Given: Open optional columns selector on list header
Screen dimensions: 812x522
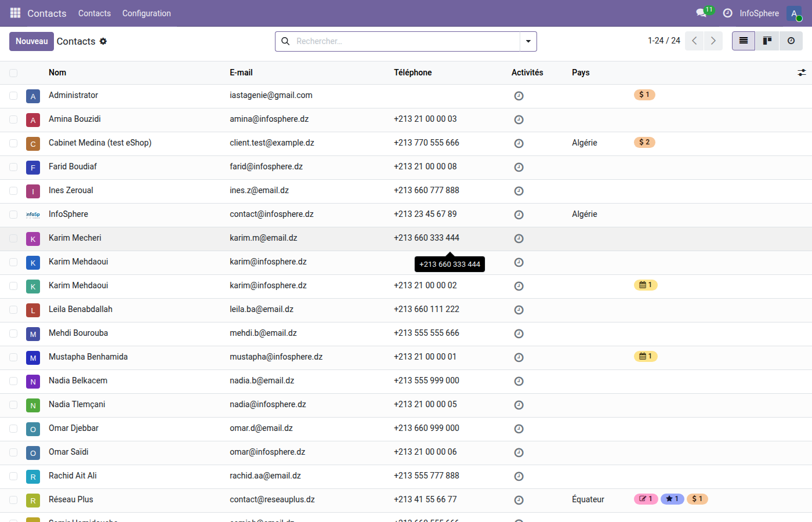Looking at the screenshot, I should (x=802, y=72).
